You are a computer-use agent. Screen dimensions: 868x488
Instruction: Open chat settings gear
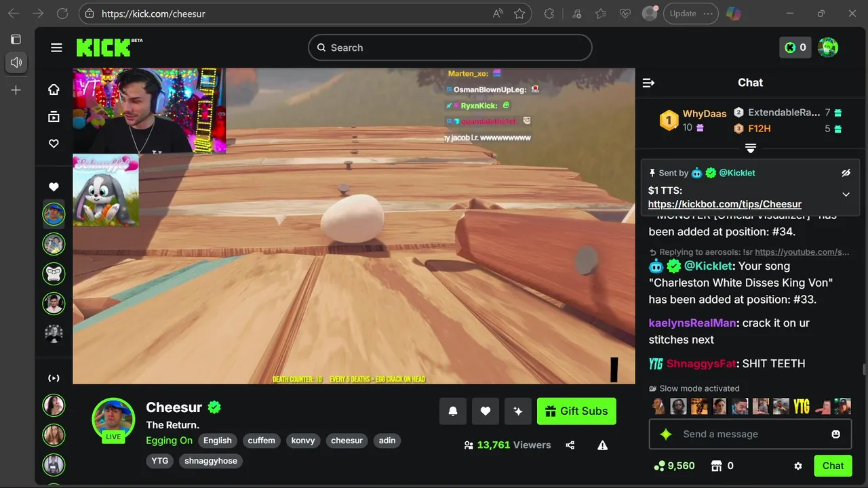tap(798, 466)
